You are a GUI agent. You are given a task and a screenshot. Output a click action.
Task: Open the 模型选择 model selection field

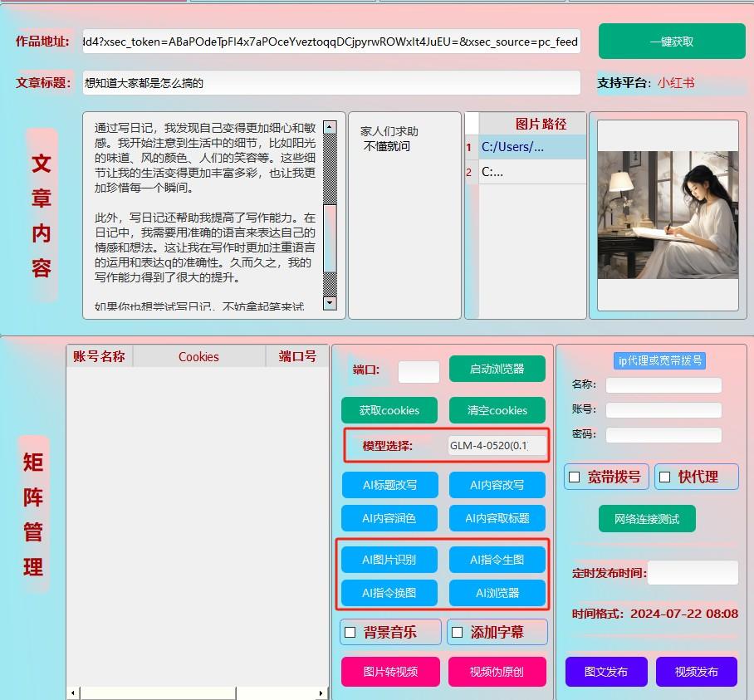496,445
